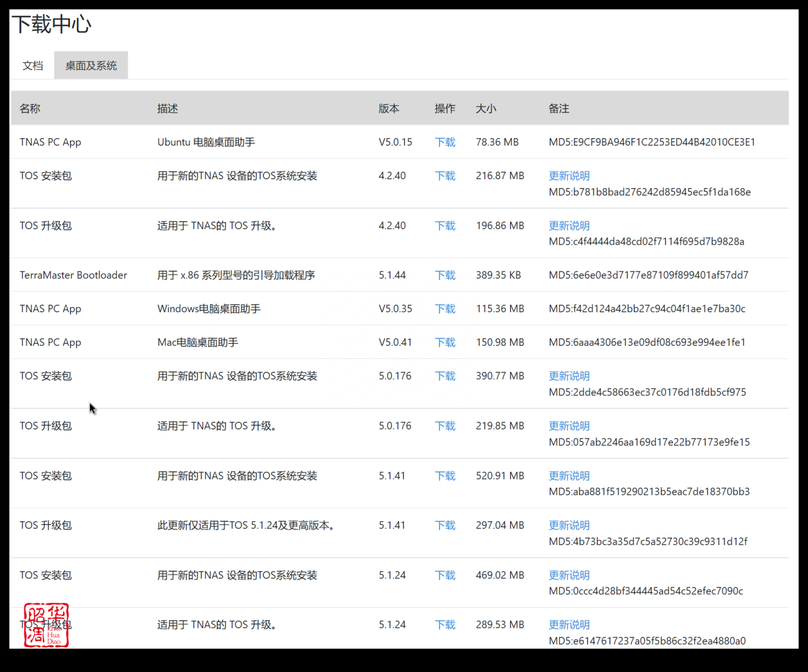Viewport: 808px width, 672px height.
Task: Download TOS 升级包 version 4.2.40
Action: [444, 225]
